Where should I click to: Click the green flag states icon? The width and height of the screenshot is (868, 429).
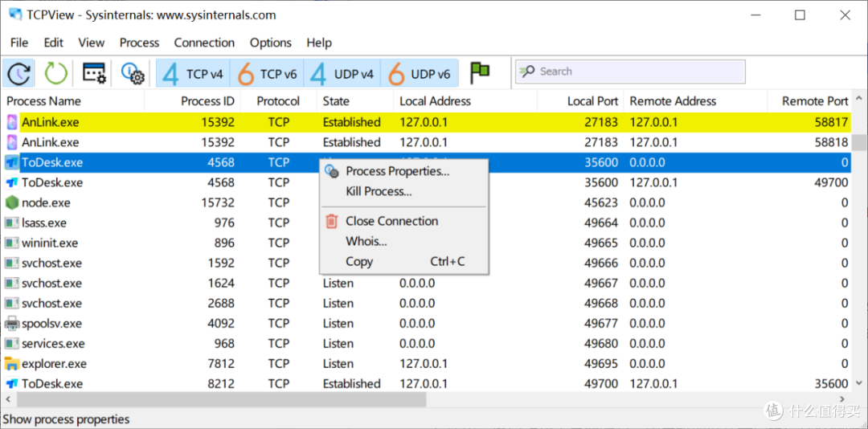click(480, 72)
